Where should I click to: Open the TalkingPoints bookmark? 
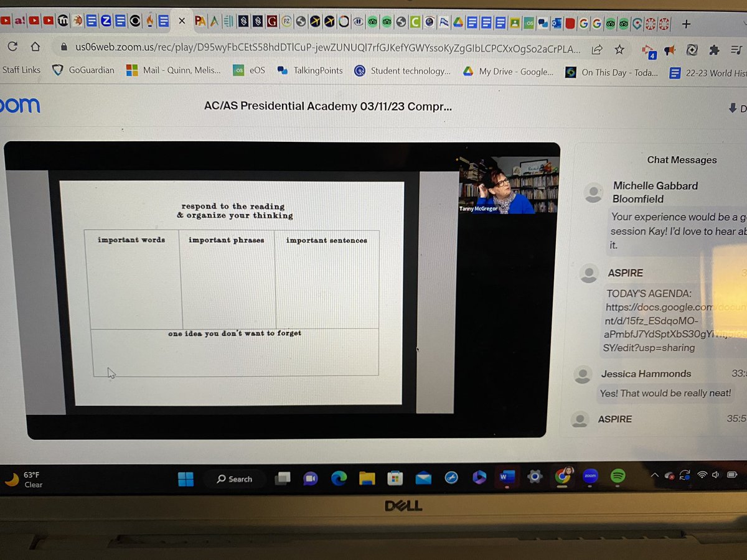tap(310, 70)
